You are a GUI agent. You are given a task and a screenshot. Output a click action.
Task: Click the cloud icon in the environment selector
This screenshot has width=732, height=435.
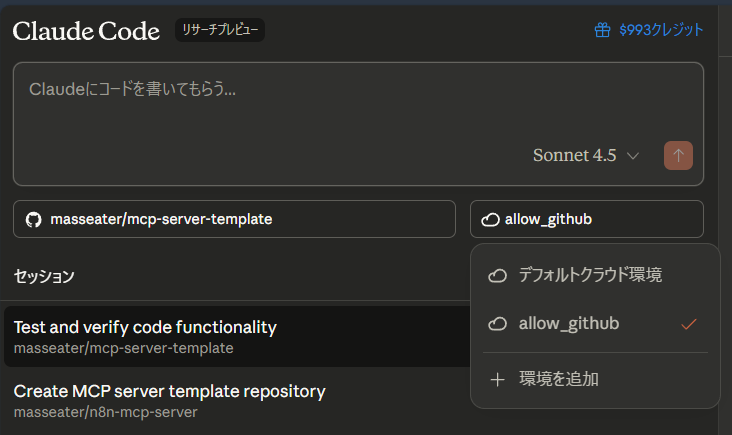pyautogui.click(x=490, y=219)
